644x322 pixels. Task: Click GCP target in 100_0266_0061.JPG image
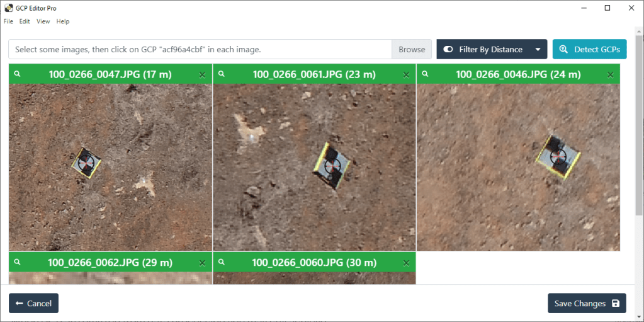click(x=332, y=166)
